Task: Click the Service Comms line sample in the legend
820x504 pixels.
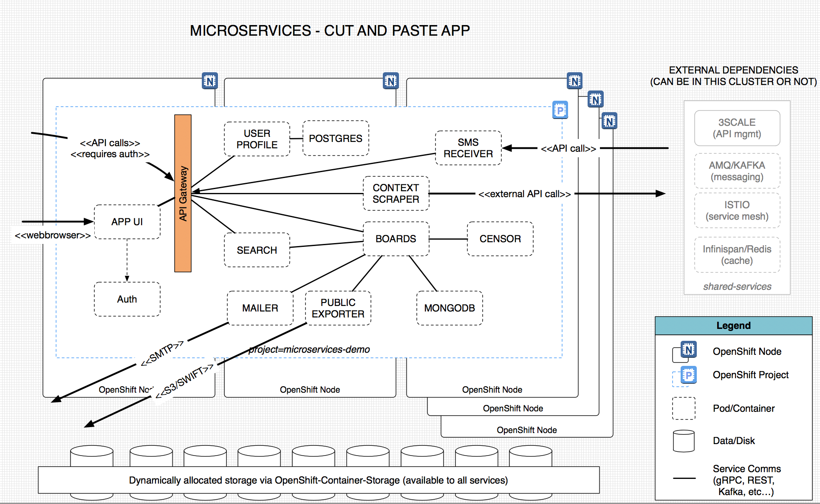Action: pyautogui.click(x=684, y=479)
